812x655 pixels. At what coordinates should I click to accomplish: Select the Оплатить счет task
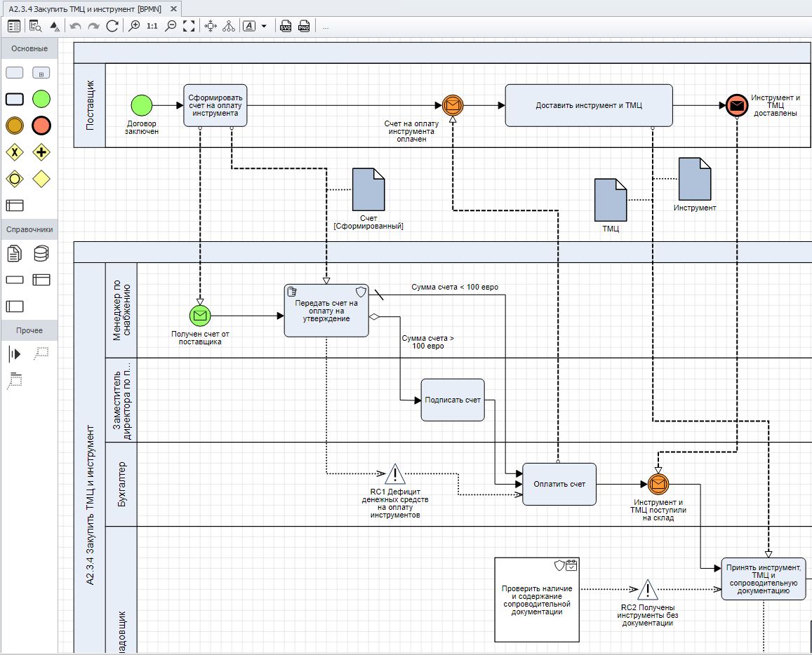click(x=559, y=484)
